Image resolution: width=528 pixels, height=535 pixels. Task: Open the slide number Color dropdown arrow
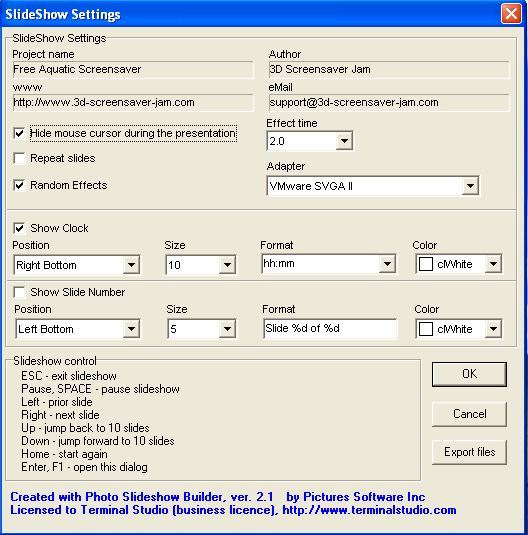point(493,329)
